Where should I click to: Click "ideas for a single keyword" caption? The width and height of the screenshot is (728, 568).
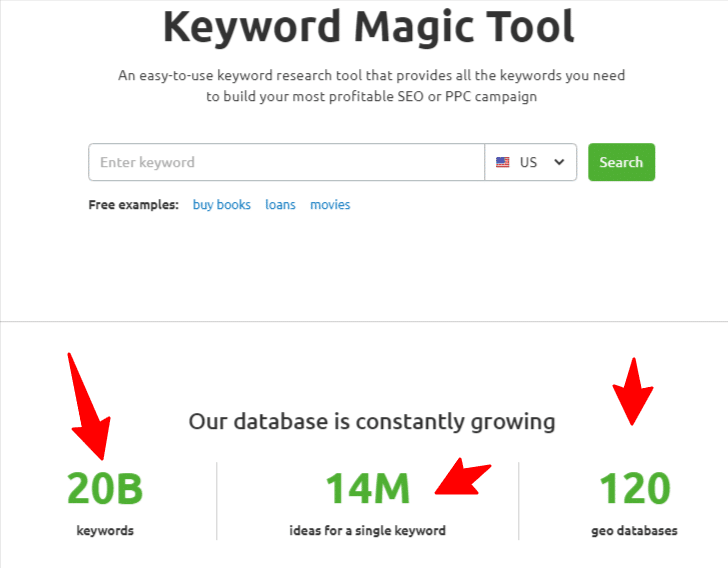[367, 531]
